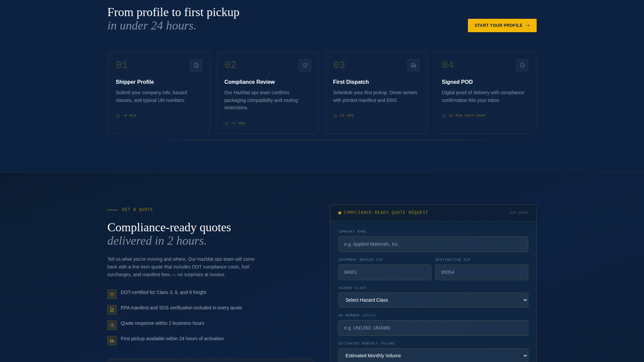The height and width of the screenshot is (362, 644).
Task: Click the shield icon on Compliance Review card
Action: click(x=305, y=65)
